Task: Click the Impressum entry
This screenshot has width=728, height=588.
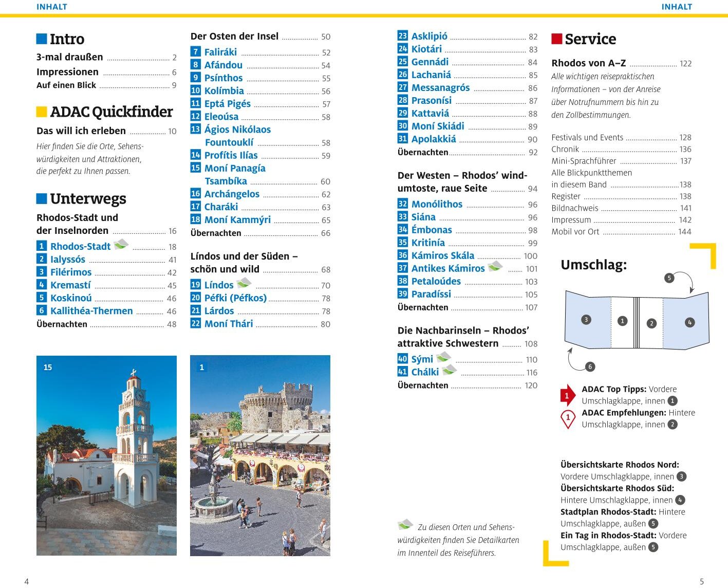Action: [622, 220]
